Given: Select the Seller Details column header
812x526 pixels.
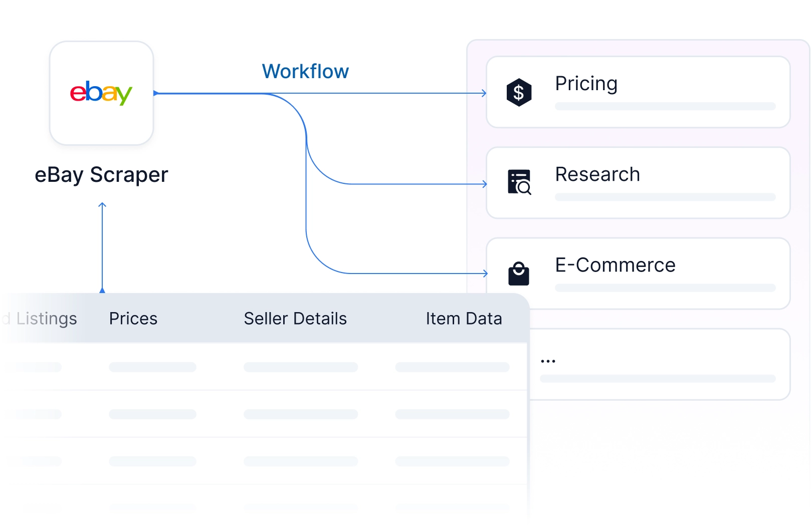Looking at the screenshot, I should pos(295,319).
